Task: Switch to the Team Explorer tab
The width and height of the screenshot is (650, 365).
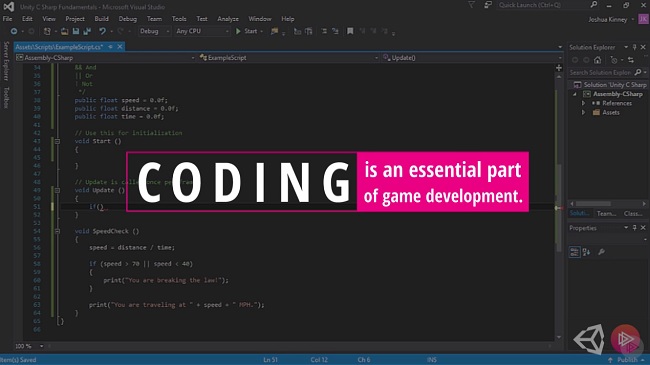Action: click(x=606, y=214)
